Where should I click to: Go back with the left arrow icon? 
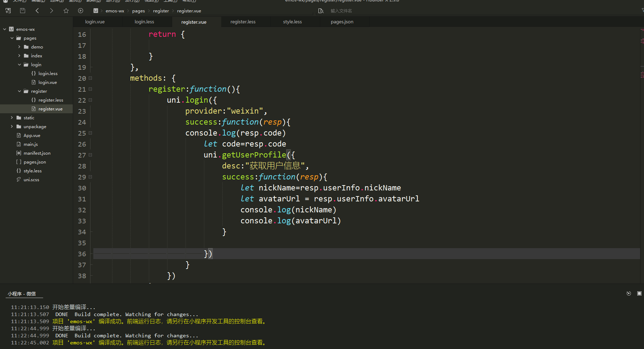(x=37, y=11)
